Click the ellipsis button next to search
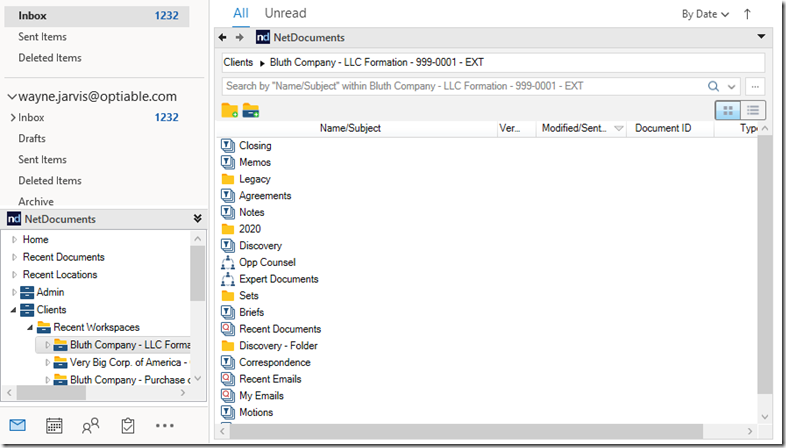Viewport: 786px width, 448px height. [x=755, y=87]
